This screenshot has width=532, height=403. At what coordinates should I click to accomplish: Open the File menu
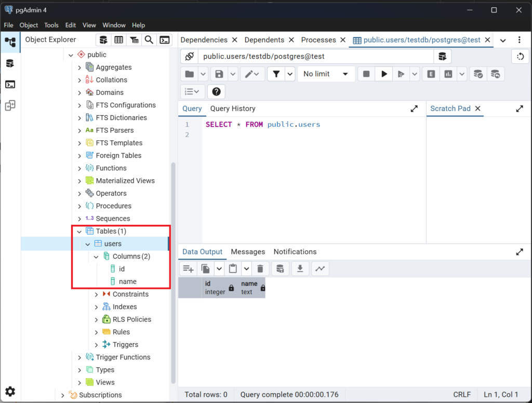(8, 25)
